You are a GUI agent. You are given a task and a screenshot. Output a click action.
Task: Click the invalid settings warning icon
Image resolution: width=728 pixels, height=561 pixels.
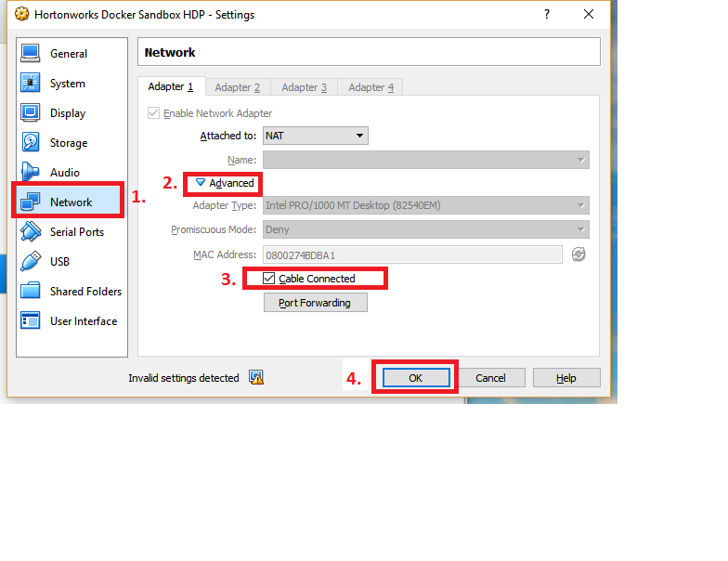256,377
